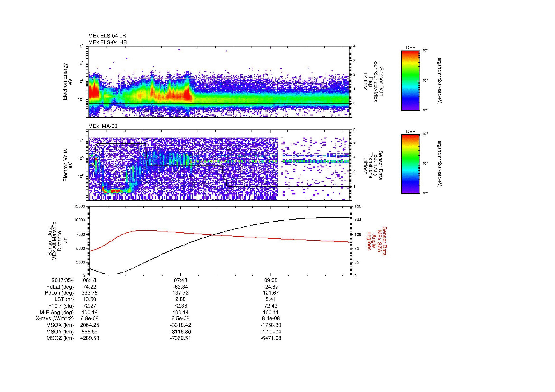Click the 'MEx ELS-04 HR' panel title
555x392 pixels.
[x=107, y=42]
